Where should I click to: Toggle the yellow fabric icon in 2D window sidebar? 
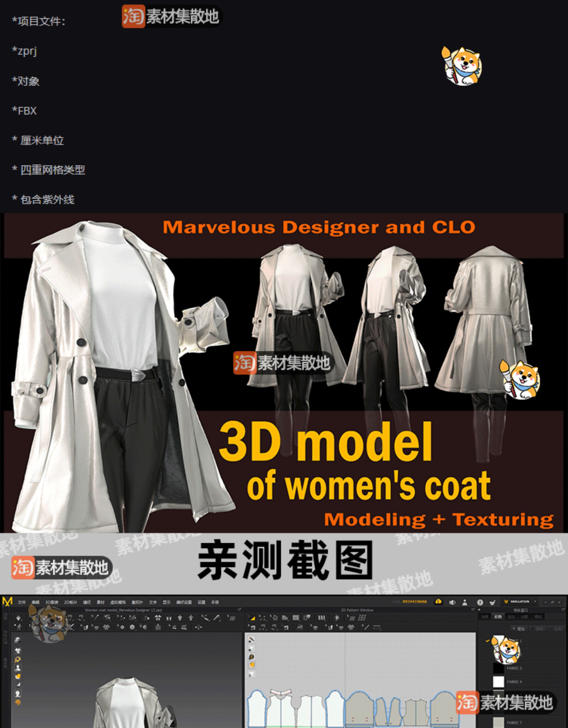[x=251, y=665]
